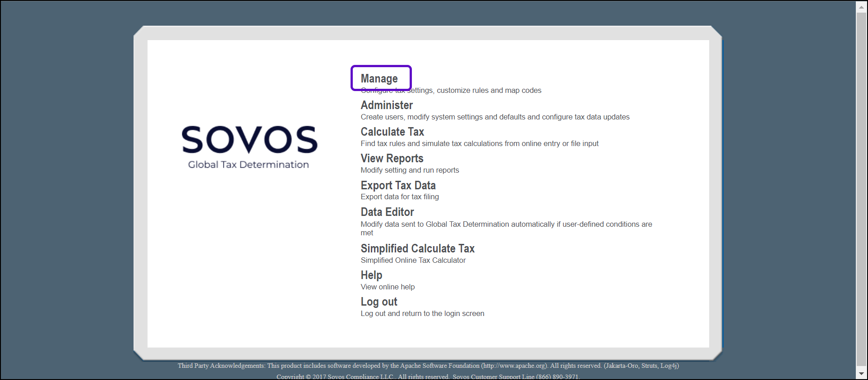
Task: Log out of Global Tax Determination
Action: 379,302
